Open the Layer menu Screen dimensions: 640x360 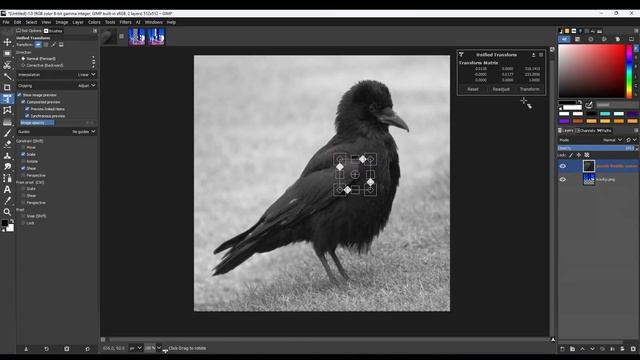[x=78, y=22]
